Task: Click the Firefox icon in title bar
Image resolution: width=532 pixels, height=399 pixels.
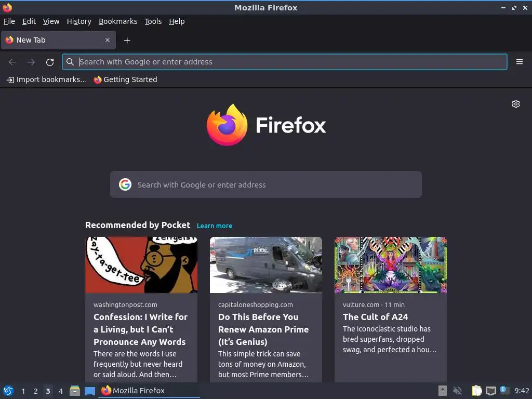Action: (x=7, y=7)
